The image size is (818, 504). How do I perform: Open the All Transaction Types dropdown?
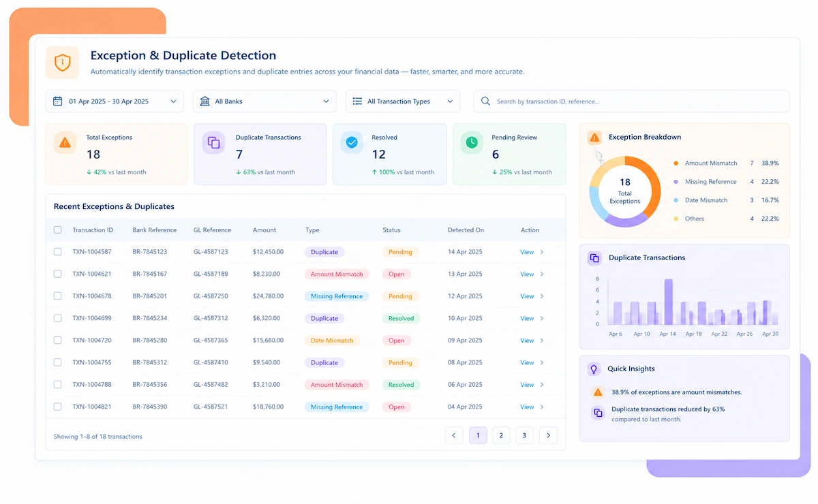click(x=403, y=101)
